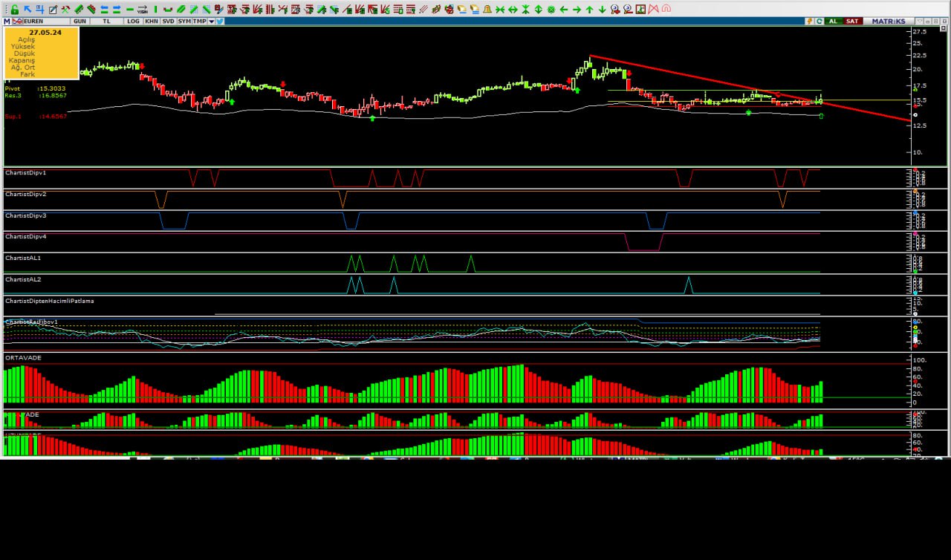The image size is (951, 560).
Task: Click the red bowtie shaped icon
Action: (x=653, y=9)
